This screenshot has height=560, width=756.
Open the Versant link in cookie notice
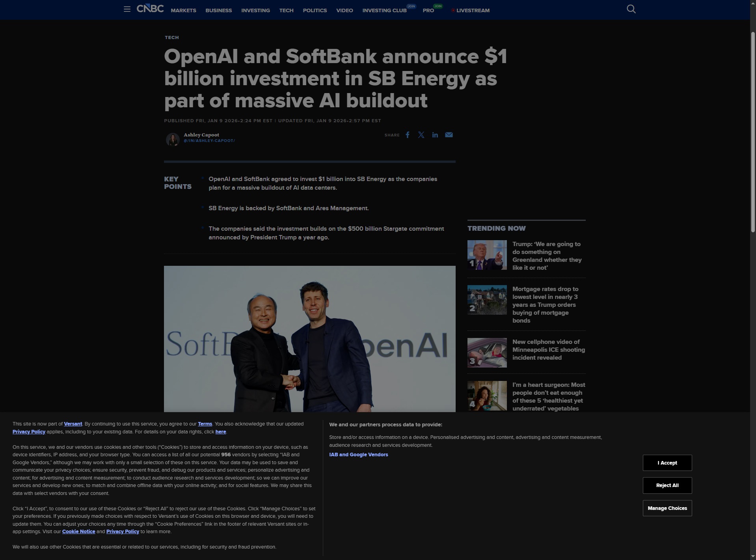tap(73, 424)
